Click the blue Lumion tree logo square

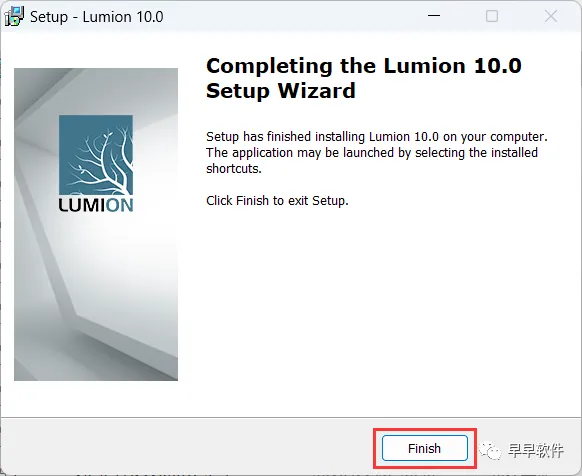pyautogui.click(x=96, y=155)
